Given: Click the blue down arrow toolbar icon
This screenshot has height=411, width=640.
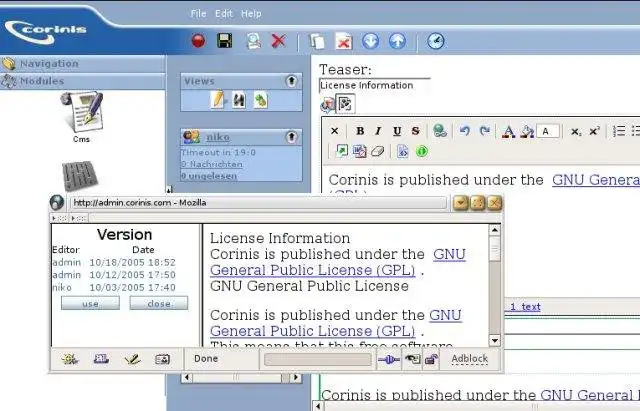Looking at the screenshot, I should click(370, 41).
